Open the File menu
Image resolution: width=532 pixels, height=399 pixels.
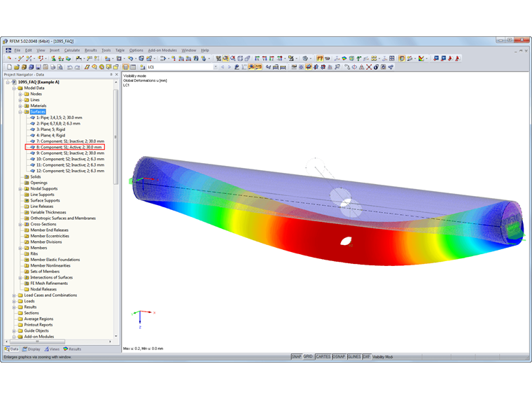17,50
